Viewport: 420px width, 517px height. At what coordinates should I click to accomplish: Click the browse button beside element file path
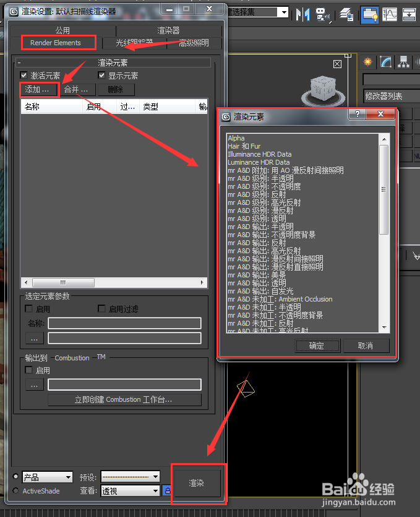pyautogui.click(x=35, y=338)
